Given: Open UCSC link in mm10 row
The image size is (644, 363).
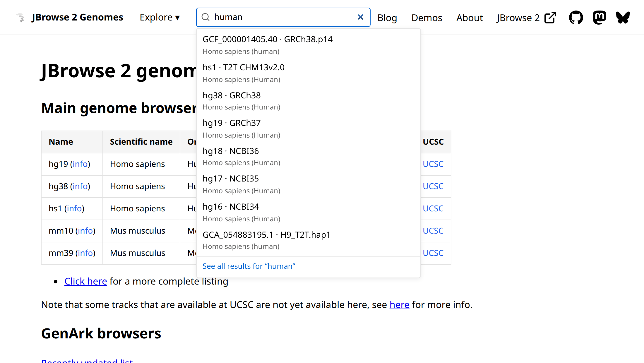Looking at the screenshot, I should click(x=433, y=231).
